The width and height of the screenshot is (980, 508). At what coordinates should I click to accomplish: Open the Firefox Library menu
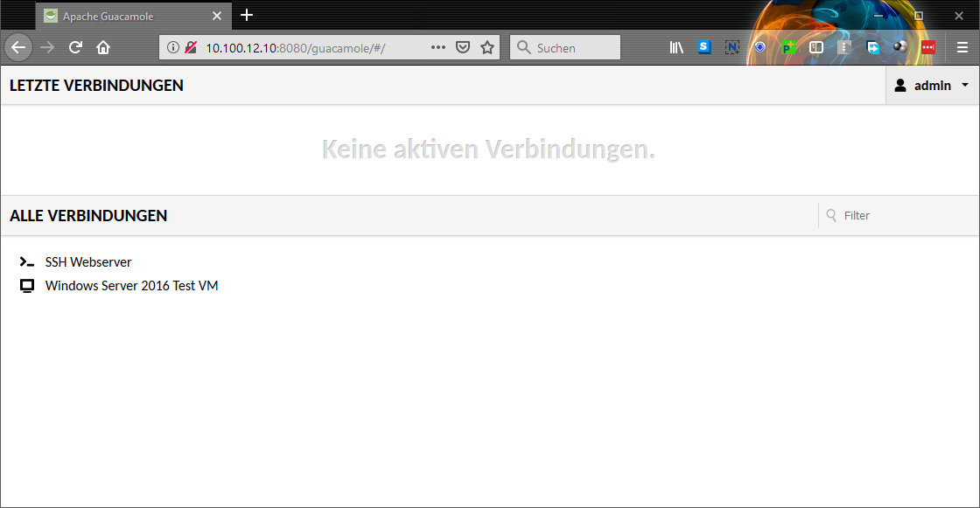tap(676, 48)
